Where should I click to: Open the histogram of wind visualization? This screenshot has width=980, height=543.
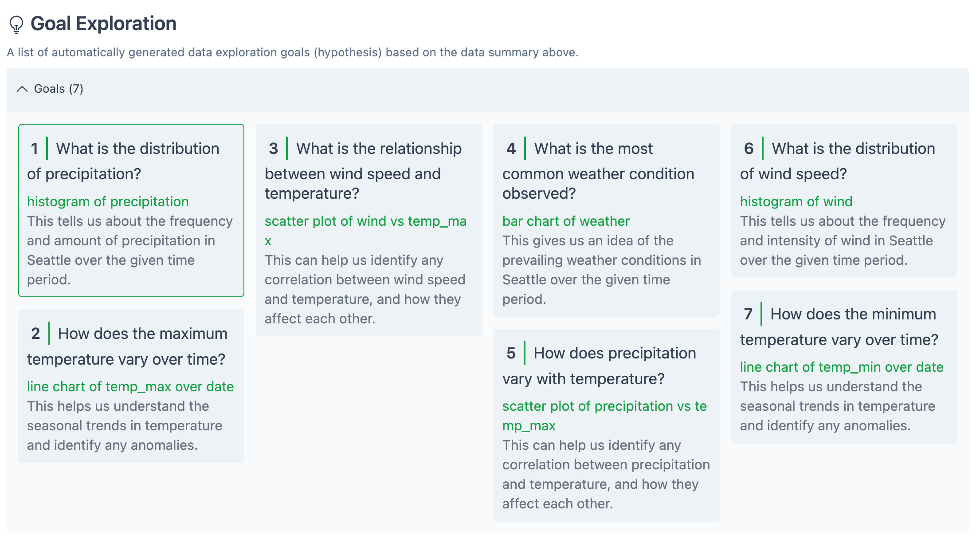click(x=796, y=202)
